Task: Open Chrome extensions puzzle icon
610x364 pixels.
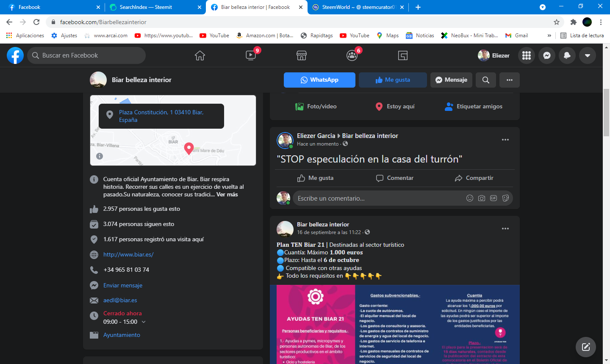Action: tap(574, 22)
